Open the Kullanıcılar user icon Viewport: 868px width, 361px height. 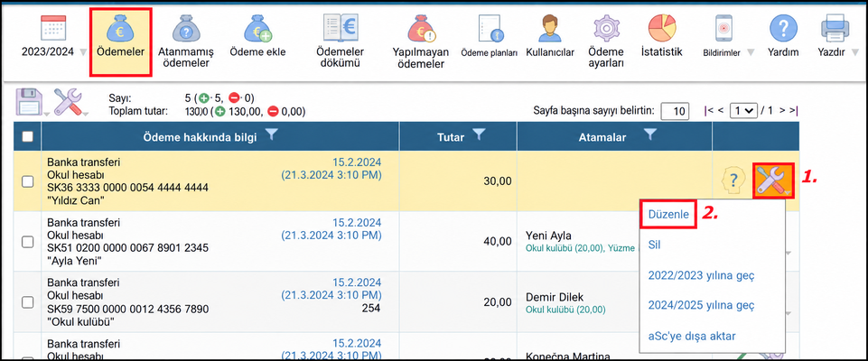550,29
